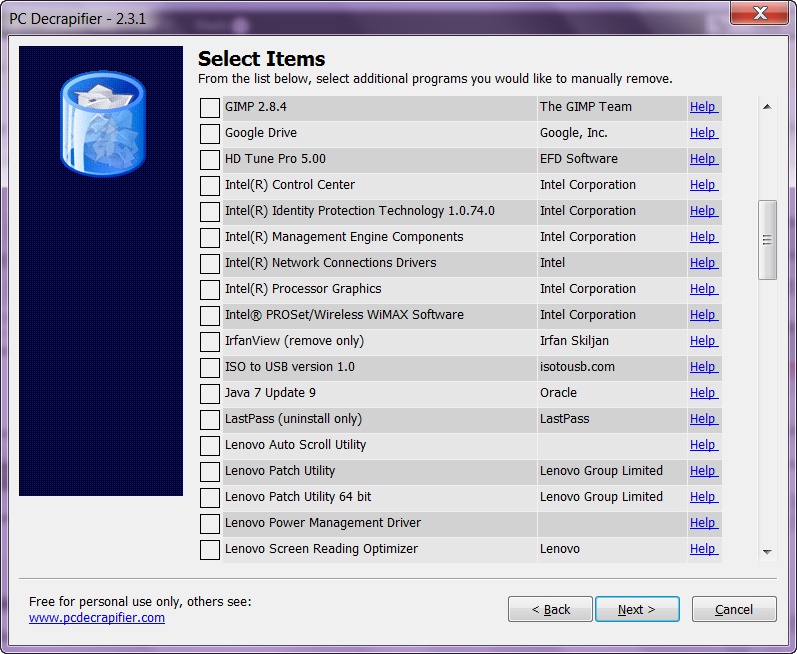
Task: Click the scrollbar up arrow
Action: [768, 107]
